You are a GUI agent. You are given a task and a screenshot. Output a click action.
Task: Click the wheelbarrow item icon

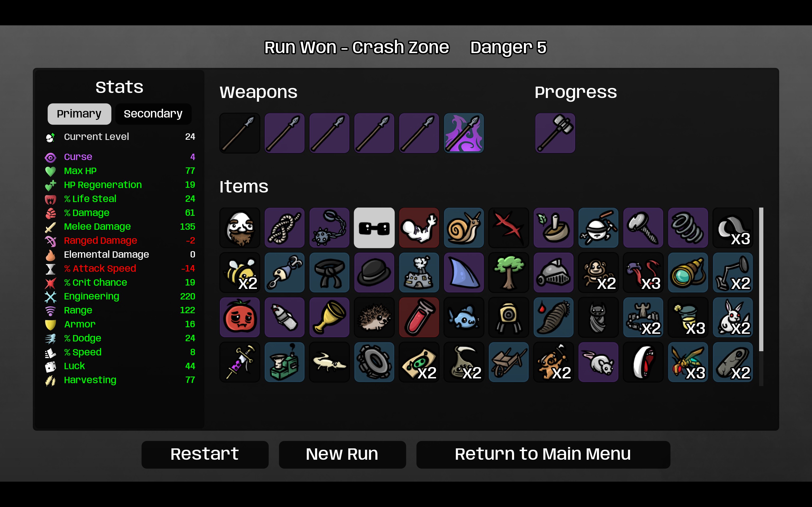tap(509, 362)
